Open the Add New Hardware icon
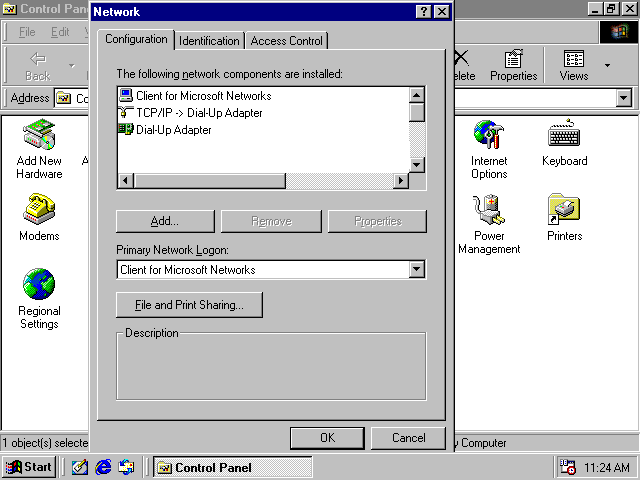The height and width of the screenshot is (480, 640). [39, 149]
